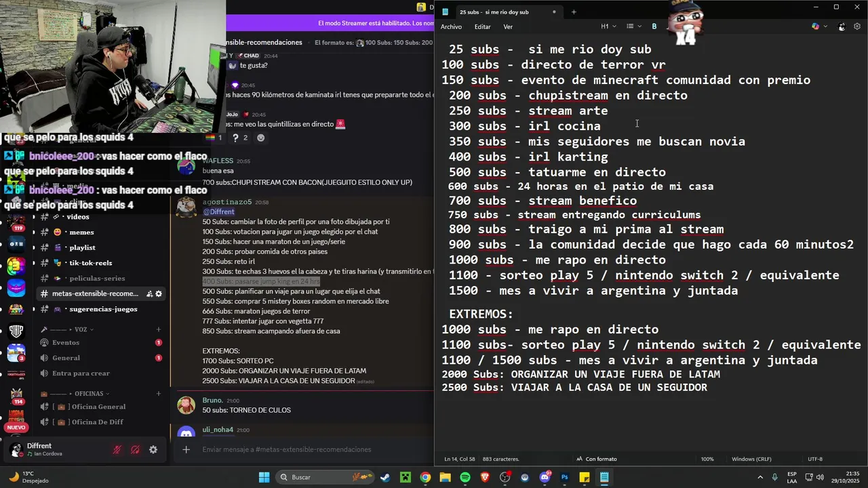Click the 100% zoom level in status bar
Viewport: 868px width, 488px height.
click(x=707, y=459)
